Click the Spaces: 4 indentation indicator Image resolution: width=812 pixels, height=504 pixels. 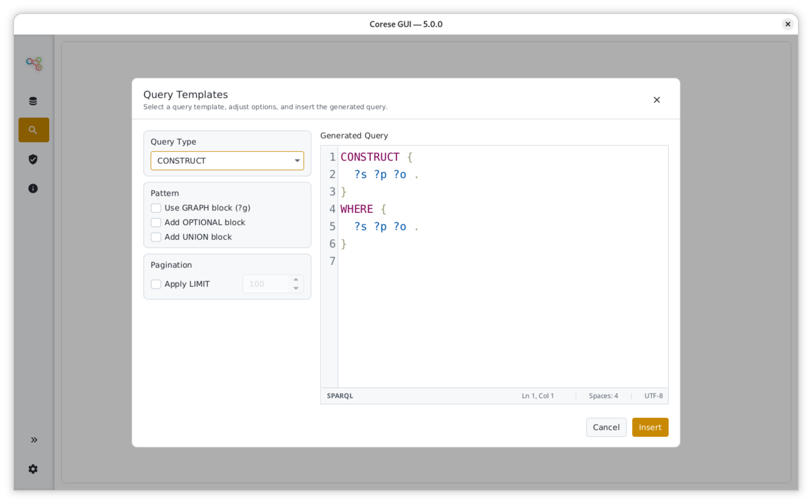[x=603, y=396]
